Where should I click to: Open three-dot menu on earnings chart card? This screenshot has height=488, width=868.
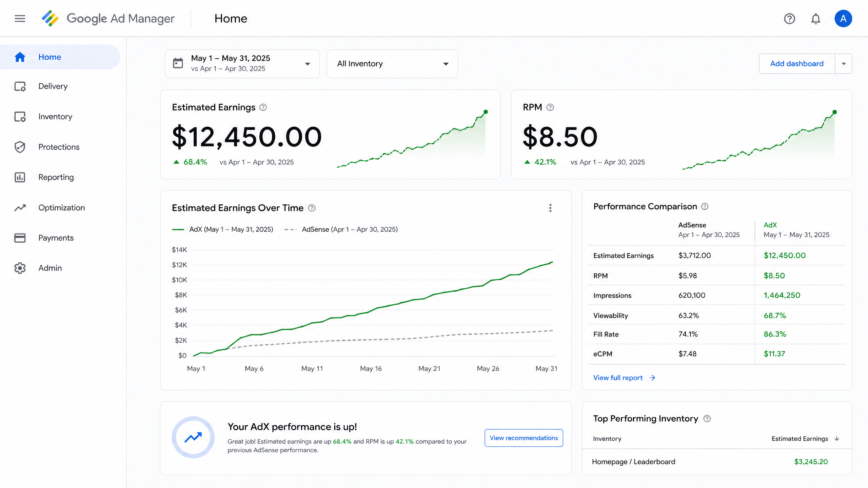pyautogui.click(x=550, y=208)
